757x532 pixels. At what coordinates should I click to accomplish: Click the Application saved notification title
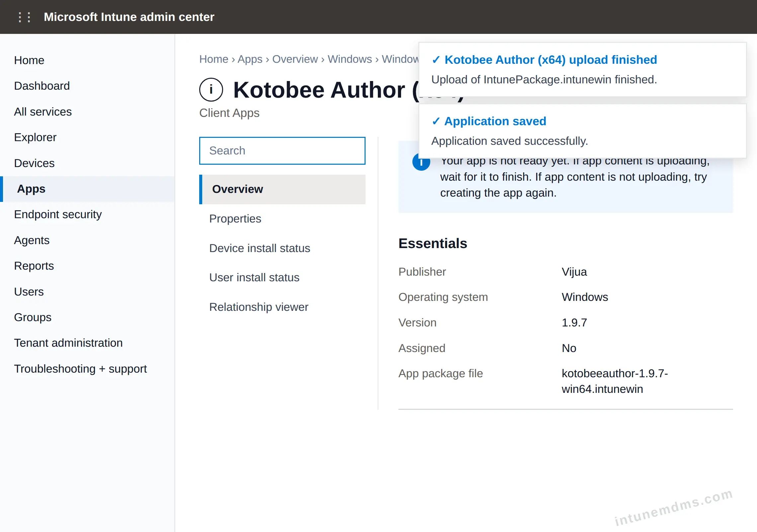pos(495,121)
